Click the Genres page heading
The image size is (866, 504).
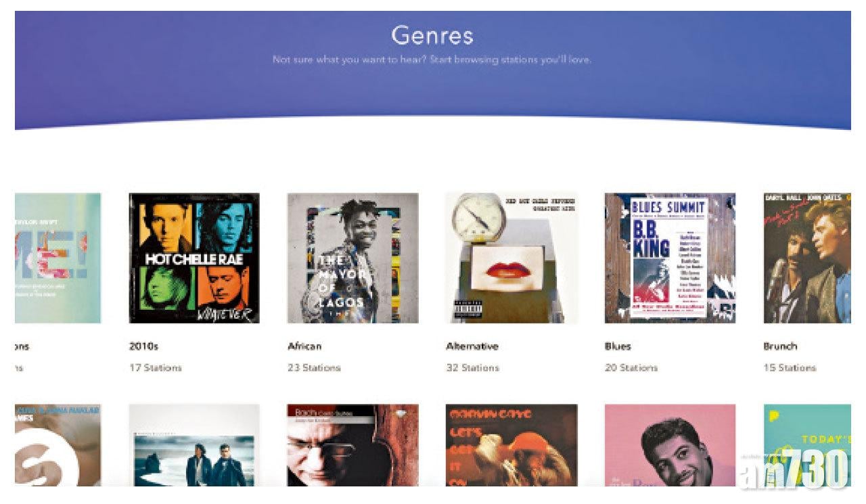[432, 35]
